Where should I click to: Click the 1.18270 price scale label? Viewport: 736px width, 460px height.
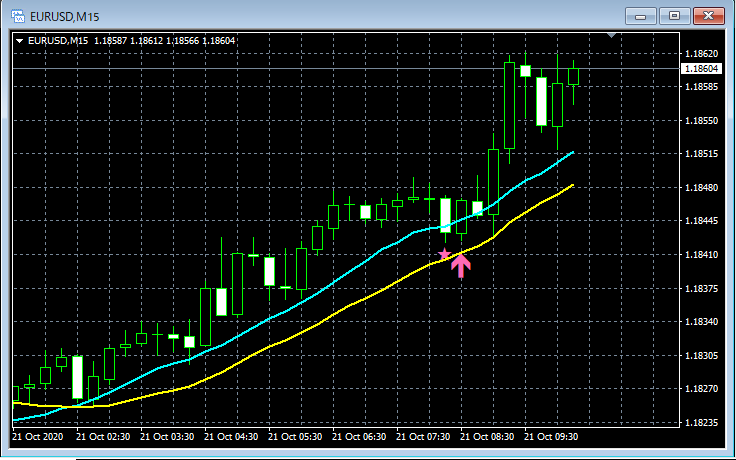point(701,389)
